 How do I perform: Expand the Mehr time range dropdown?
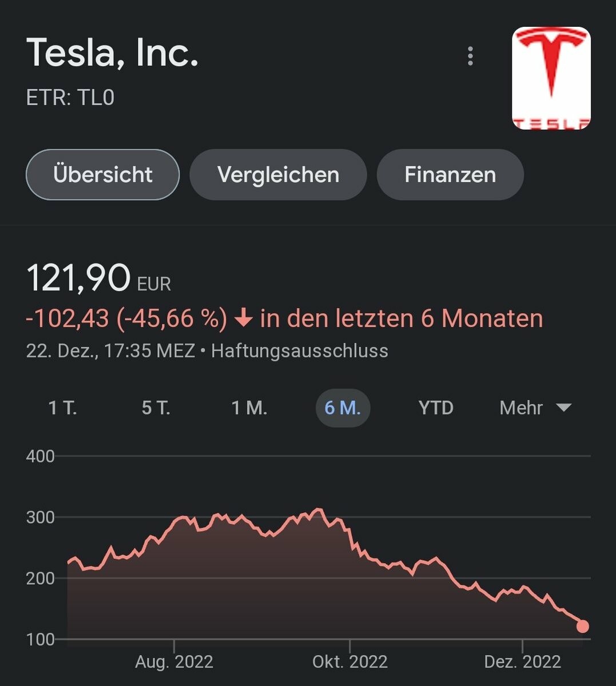click(521, 408)
